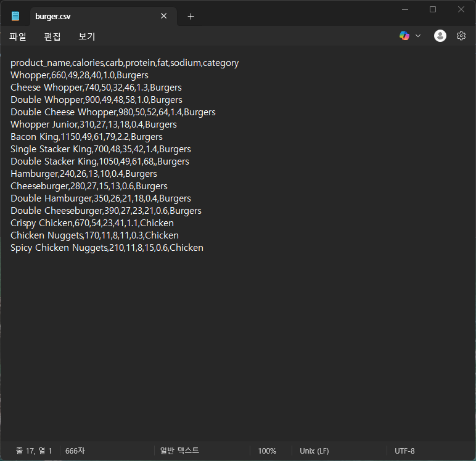The image size is (476, 461).
Task: Click the 'Crispy Chicken,670' line
Action: (92, 223)
